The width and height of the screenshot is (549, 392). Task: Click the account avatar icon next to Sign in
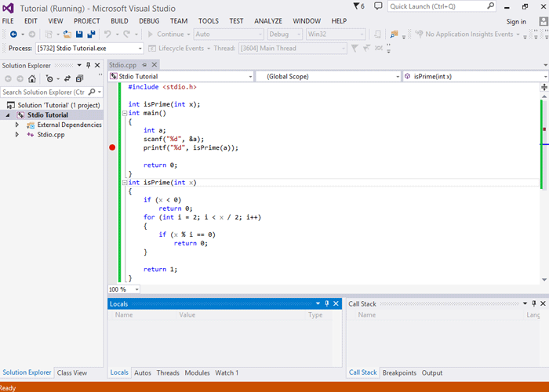tap(544, 22)
